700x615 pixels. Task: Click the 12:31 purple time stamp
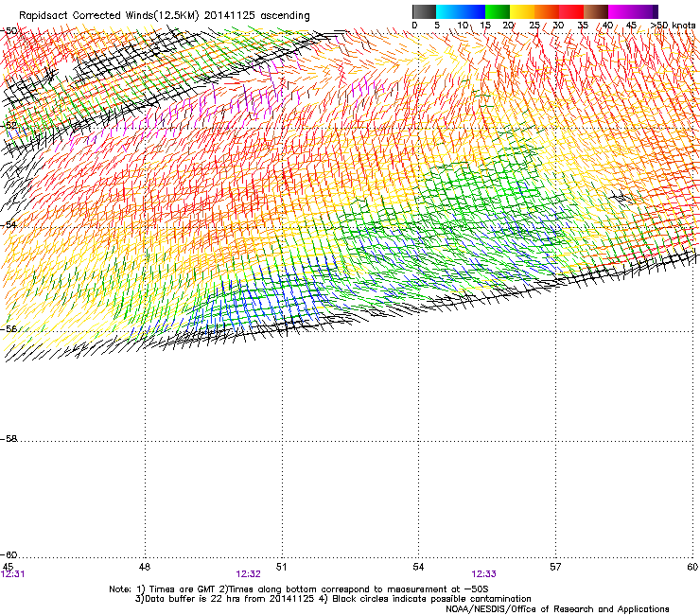[x=13, y=574]
